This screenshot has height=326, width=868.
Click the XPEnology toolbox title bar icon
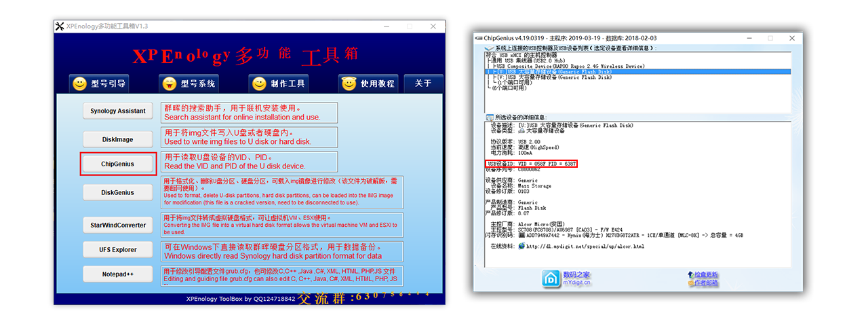coord(60,26)
